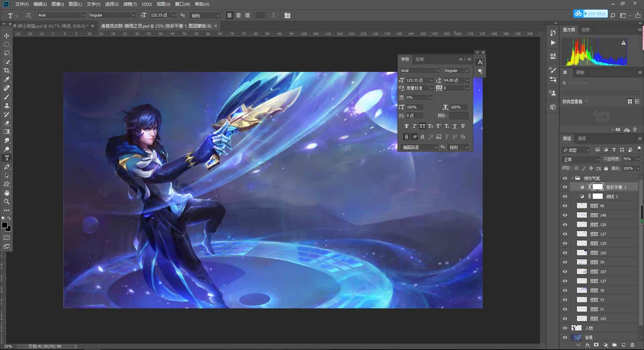Screen dimensions: 644x350
Task: Open the 图像(I) menu
Action: pos(58,4)
